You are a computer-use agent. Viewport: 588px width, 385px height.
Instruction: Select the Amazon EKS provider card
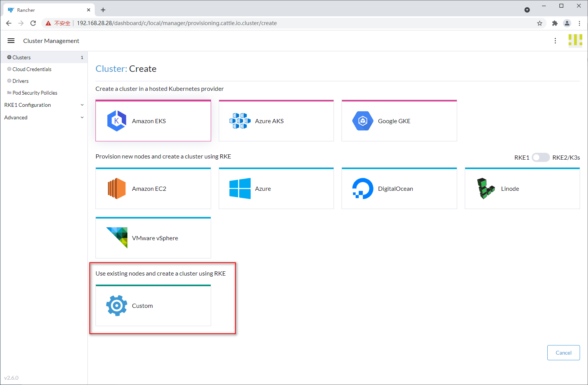click(153, 120)
